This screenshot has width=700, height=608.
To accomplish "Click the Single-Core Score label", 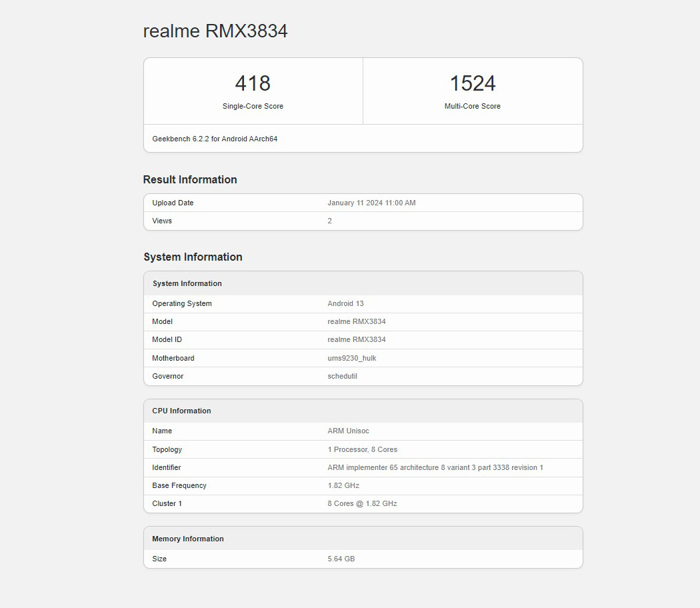I will pyautogui.click(x=253, y=106).
